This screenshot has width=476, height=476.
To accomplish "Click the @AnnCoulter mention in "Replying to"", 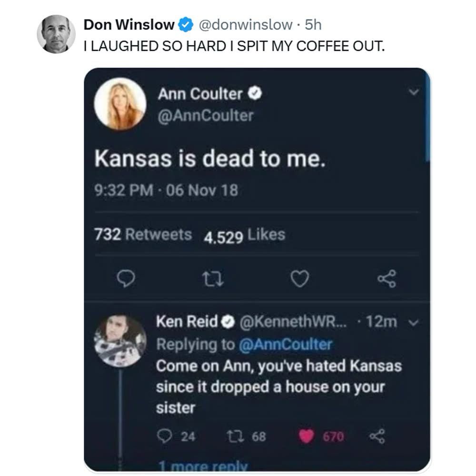I will coord(285,344).
